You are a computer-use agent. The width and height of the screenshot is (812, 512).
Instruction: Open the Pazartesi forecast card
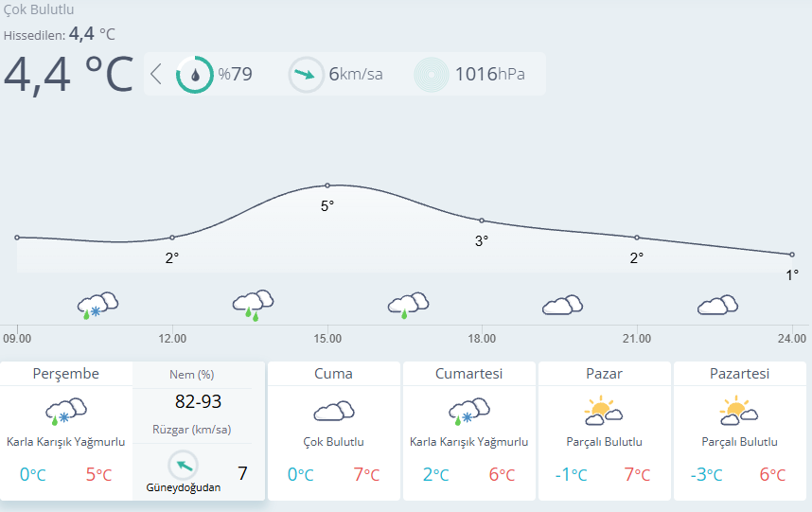pyautogui.click(x=739, y=374)
